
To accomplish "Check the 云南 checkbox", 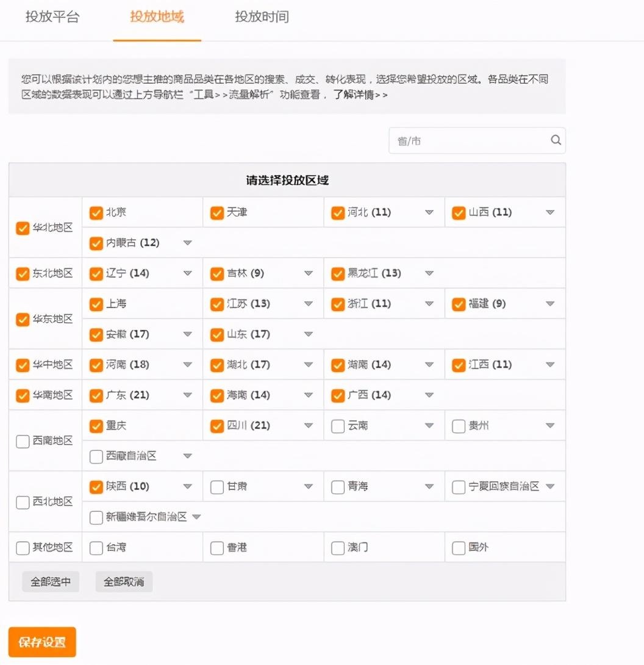I will pyautogui.click(x=338, y=426).
